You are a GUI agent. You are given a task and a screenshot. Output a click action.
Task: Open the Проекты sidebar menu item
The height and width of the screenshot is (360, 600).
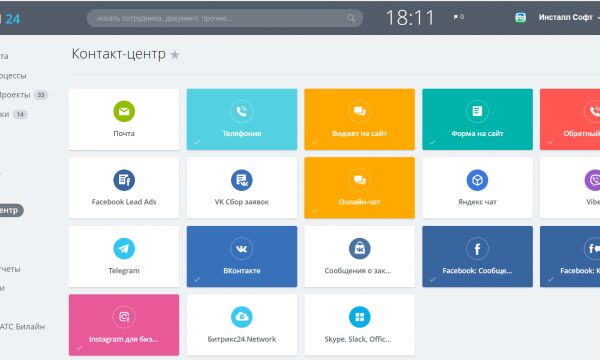pos(15,95)
